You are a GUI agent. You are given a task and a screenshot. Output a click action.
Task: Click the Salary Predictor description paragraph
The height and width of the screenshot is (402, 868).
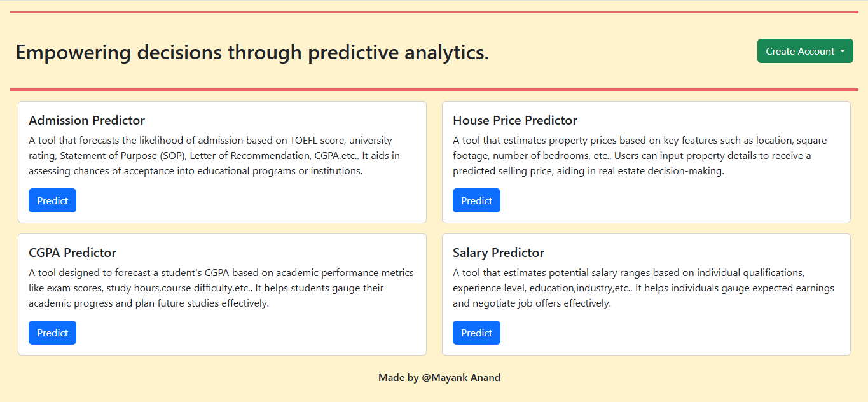[644, 288]
